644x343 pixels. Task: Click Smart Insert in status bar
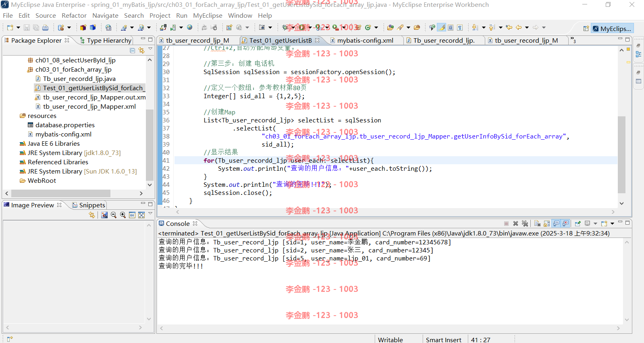tap(443, 340)
